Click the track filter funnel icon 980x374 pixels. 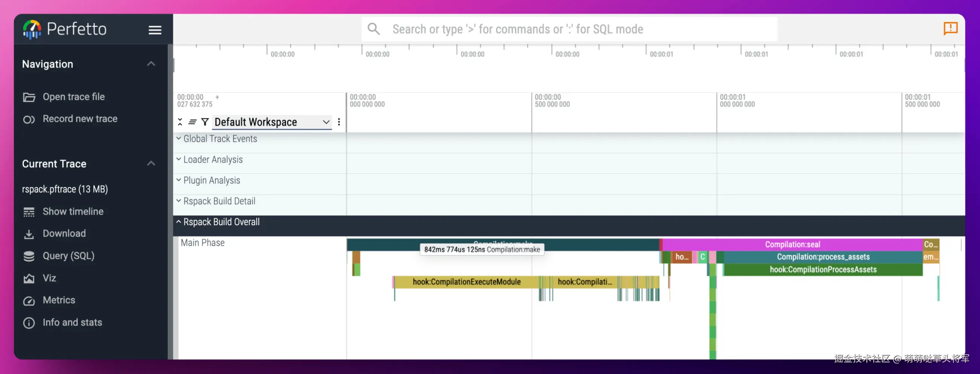(205, 122)
